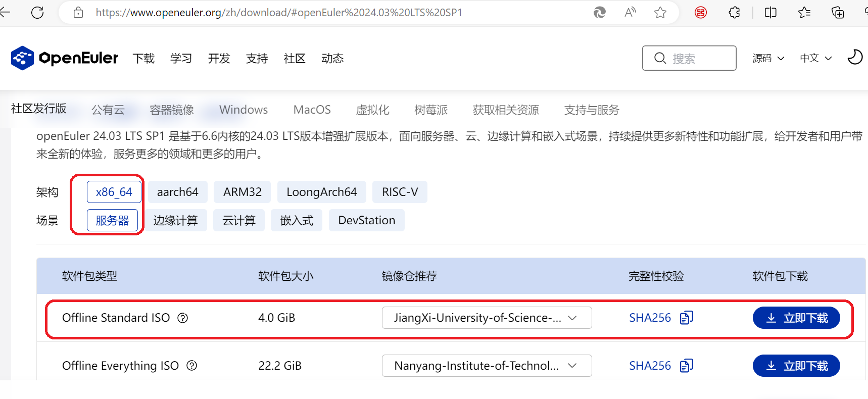Click the red circular extension icon
The width and height of the screenshot is (868, 399).
pos(701,13)
